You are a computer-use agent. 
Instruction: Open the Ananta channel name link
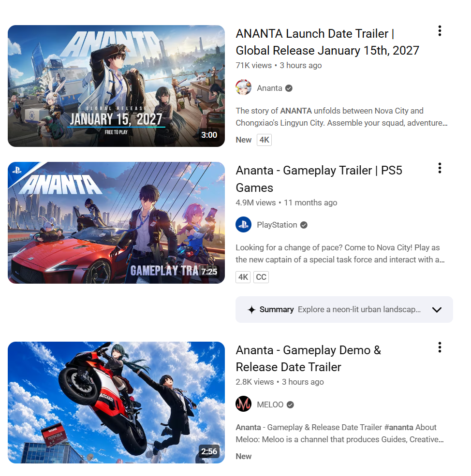(x=269, y=88)
